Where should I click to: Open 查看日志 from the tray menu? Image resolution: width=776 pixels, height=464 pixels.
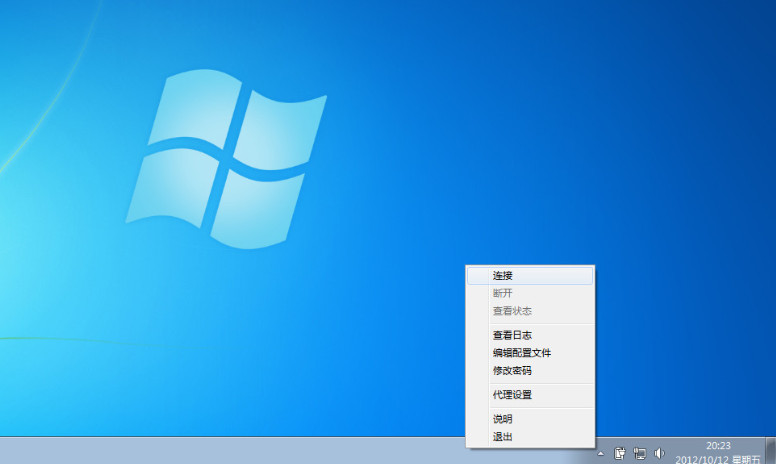530,335
